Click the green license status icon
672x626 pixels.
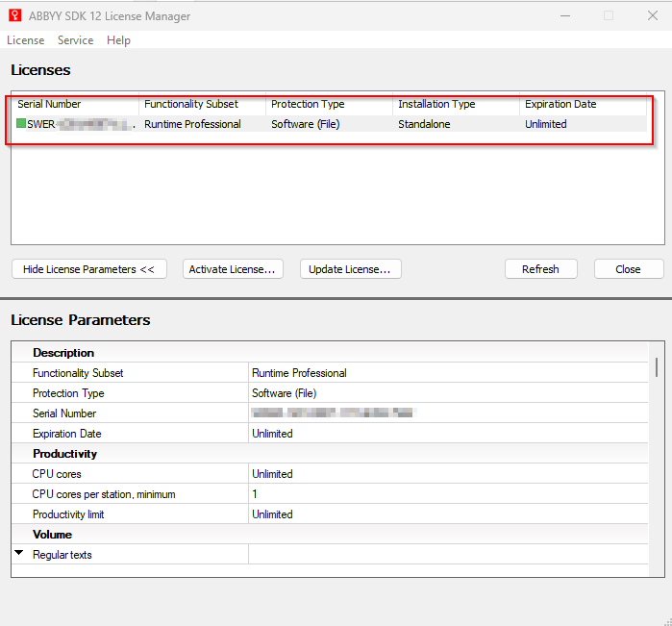[x=21, y=124]
